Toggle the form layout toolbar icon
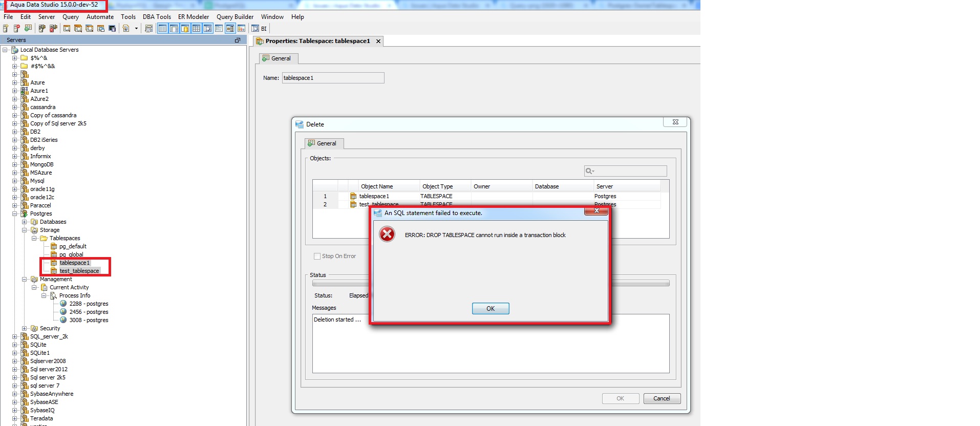Viewport: 980px width, 426px height. coord(219,28)
